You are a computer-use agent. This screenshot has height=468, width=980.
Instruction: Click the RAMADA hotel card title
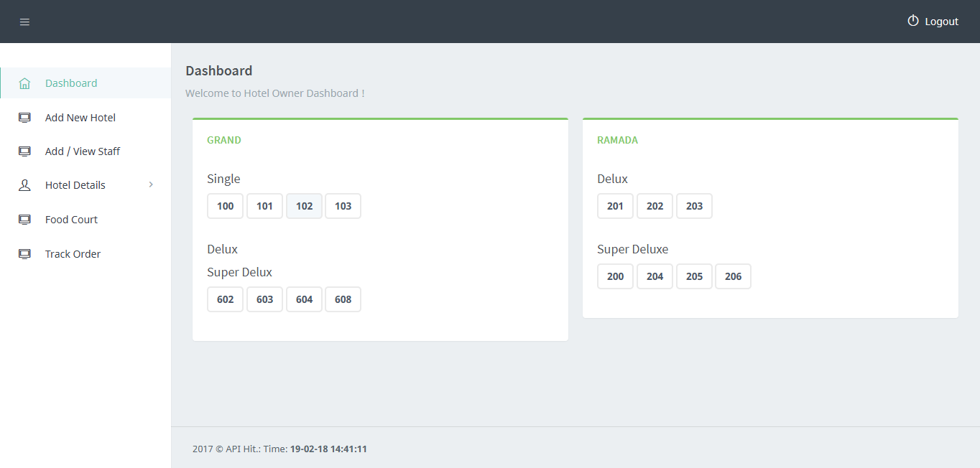[617, 140]
